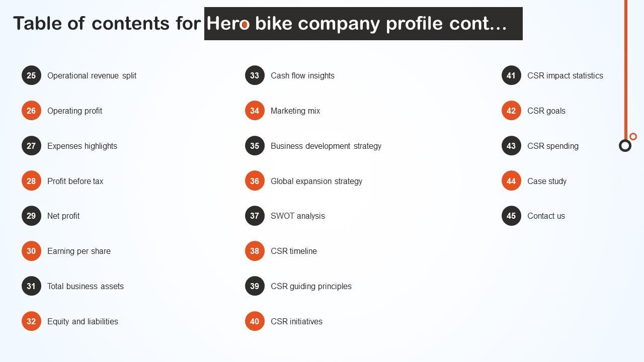
Task: Click the small orange ring decoration
Action: 633,136
